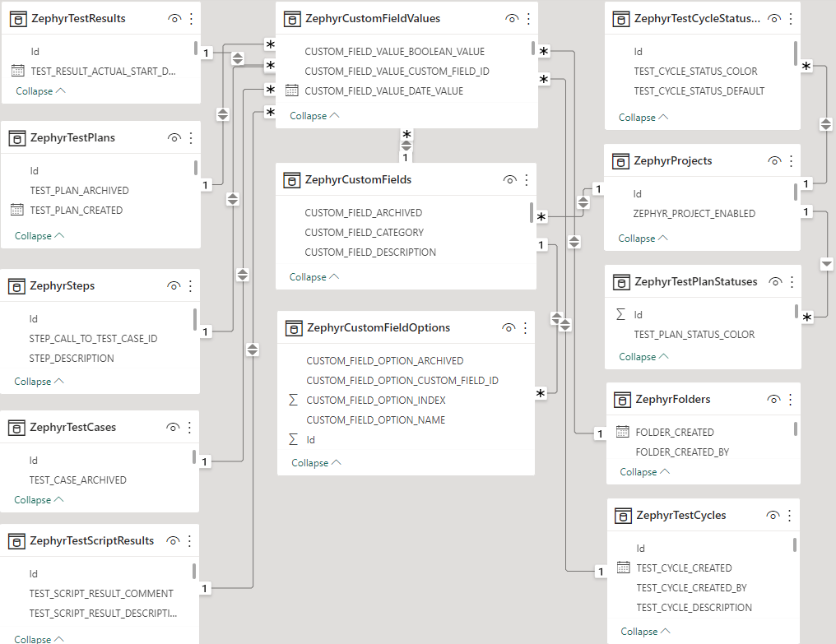Screen dimensions: 836x644
Task: Click the ZephyrCustomFieldValues table header icon
Action: (x=291, y=18)
